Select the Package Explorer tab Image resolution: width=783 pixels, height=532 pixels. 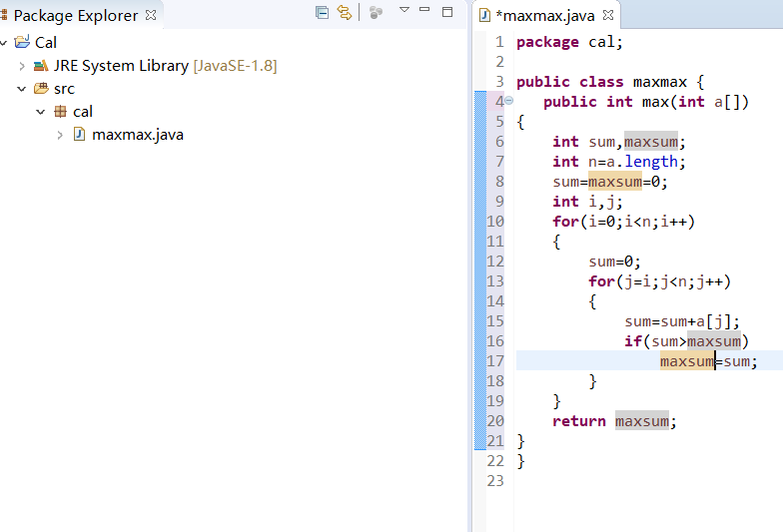pos(75,15)
